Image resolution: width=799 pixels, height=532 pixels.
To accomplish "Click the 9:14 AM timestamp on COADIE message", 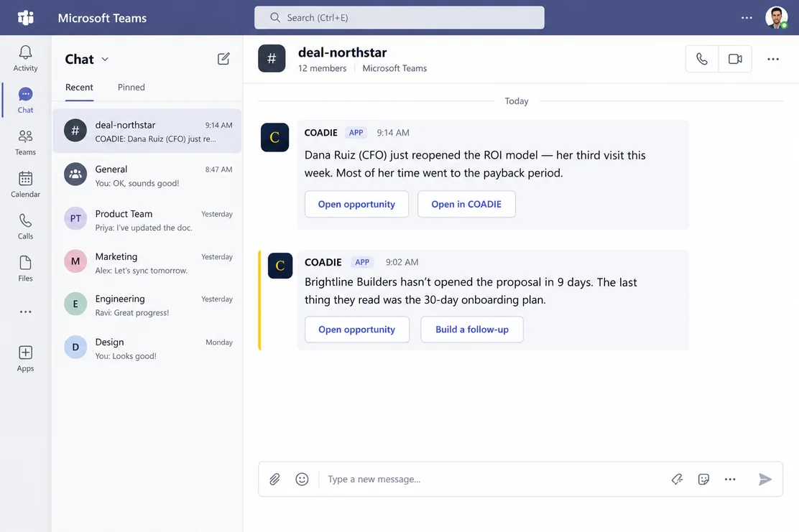I will [x=393, y=133].
